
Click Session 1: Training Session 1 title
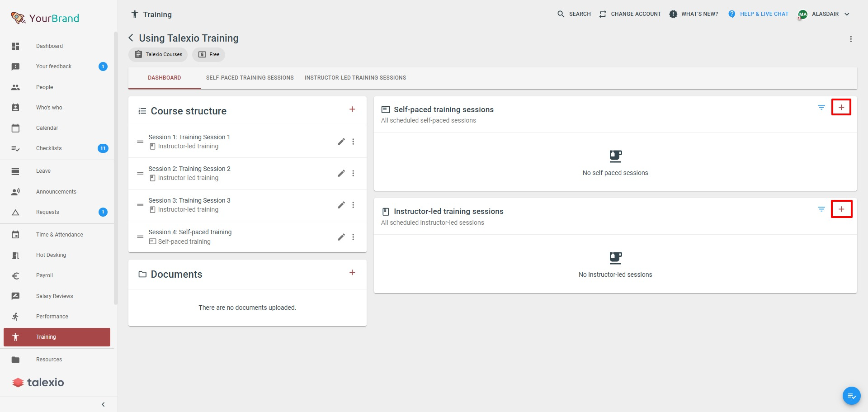pos(189,137)
